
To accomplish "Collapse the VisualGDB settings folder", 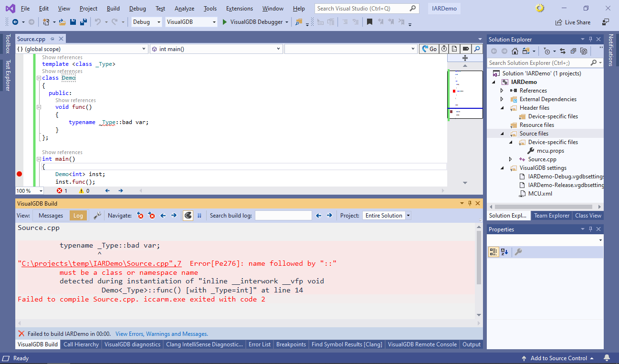I will pos(502,168).
